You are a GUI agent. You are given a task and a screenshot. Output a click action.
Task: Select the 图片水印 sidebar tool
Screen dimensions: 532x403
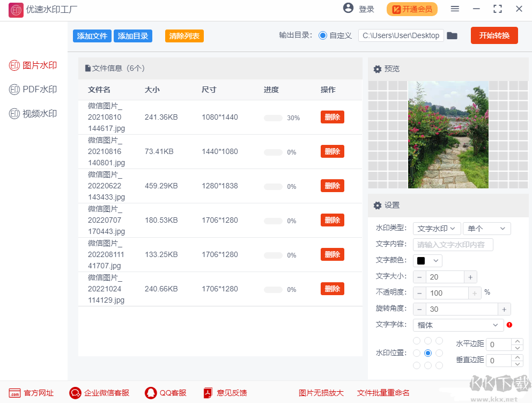coord(32,65)
